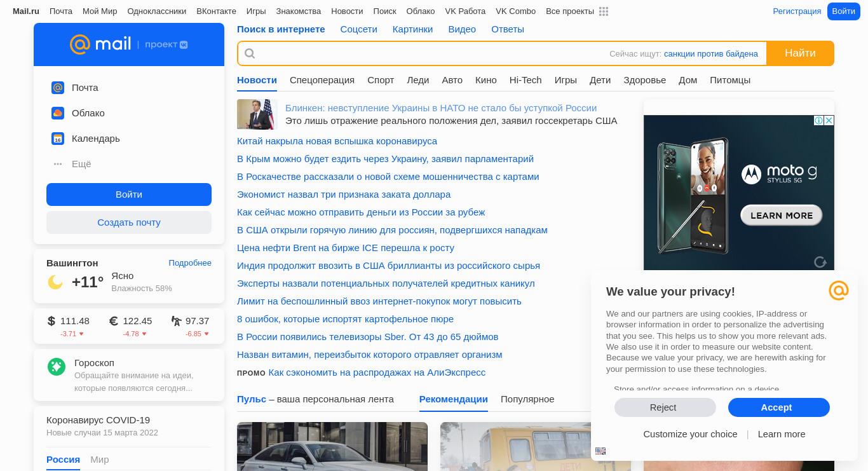
Task: Click the small icon at privacy popup bottom-left
Action: [x=600, y=451]
